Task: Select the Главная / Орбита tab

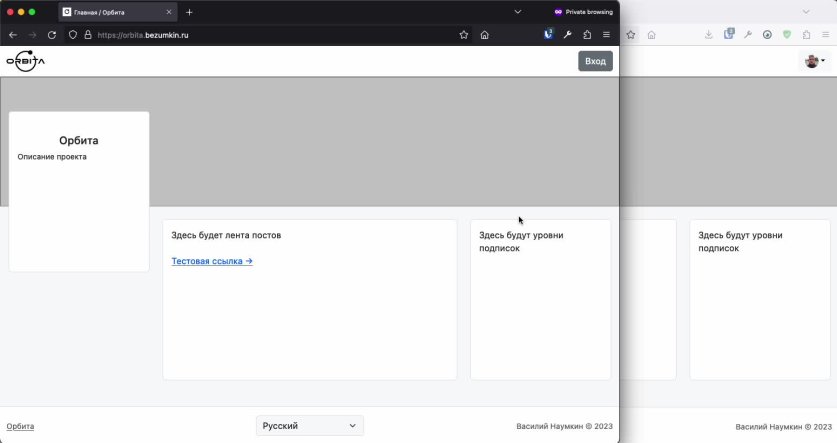Action: coord(117,12)
